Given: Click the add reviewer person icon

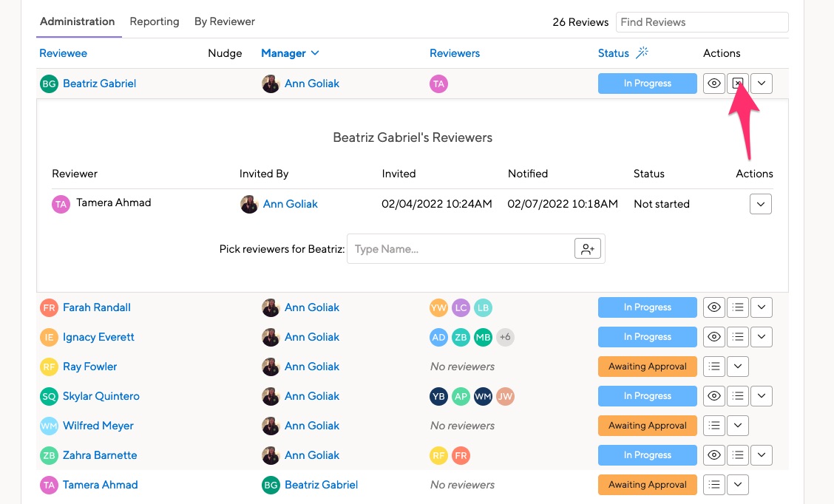Looking at the screenshot, I should tap(588, 249).
